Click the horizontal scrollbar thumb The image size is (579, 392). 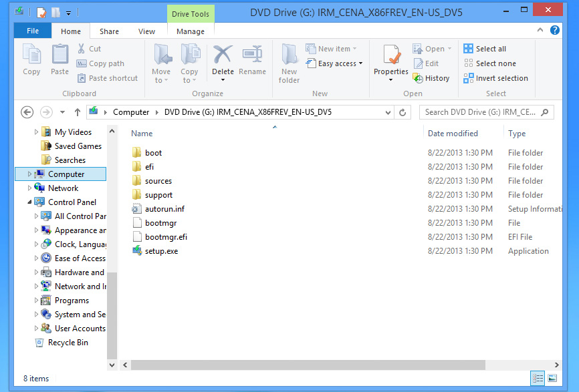pos(308,365)
